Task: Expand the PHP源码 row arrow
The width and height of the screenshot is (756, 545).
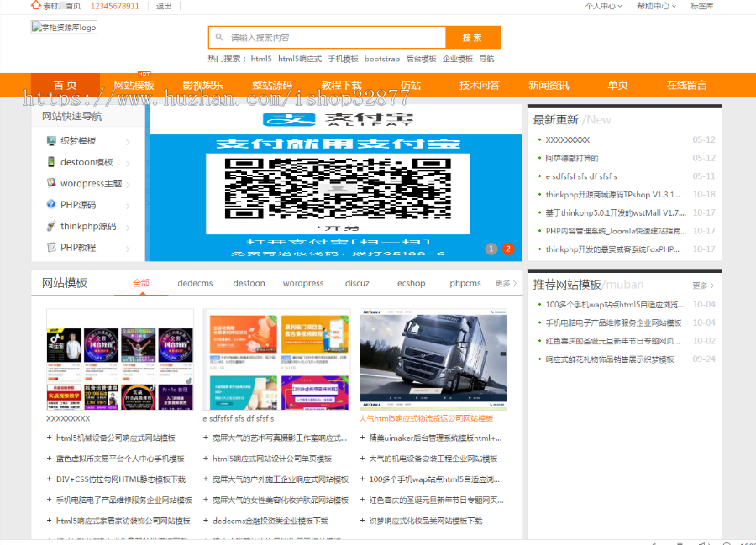Action: tap(128, 206)
